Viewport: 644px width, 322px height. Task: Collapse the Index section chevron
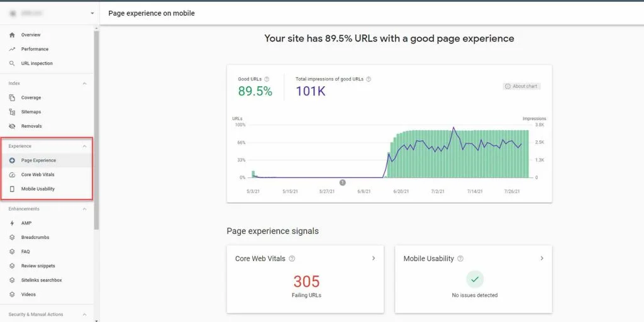coord(85,84)
